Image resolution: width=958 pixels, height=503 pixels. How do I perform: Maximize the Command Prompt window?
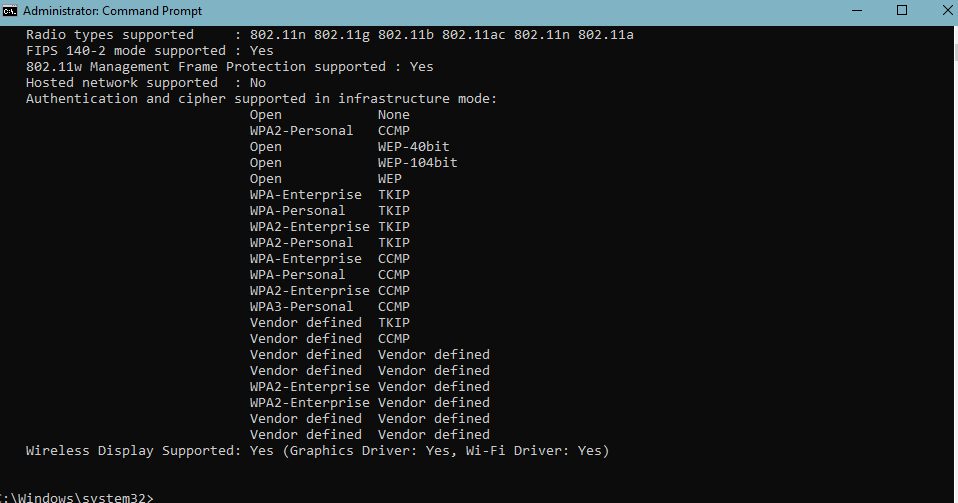coord(902,10)
